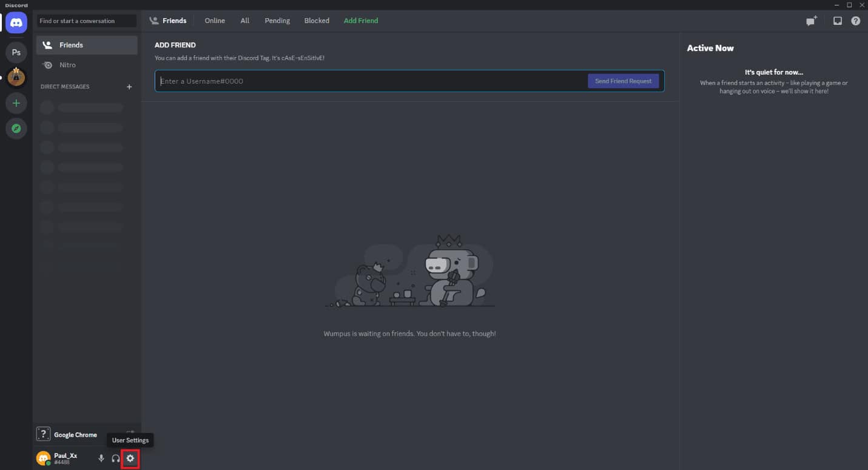The height and width of the screenshot is (470, 868).
Task: Open the Help question mark icon
Action: tap(855, 21)
